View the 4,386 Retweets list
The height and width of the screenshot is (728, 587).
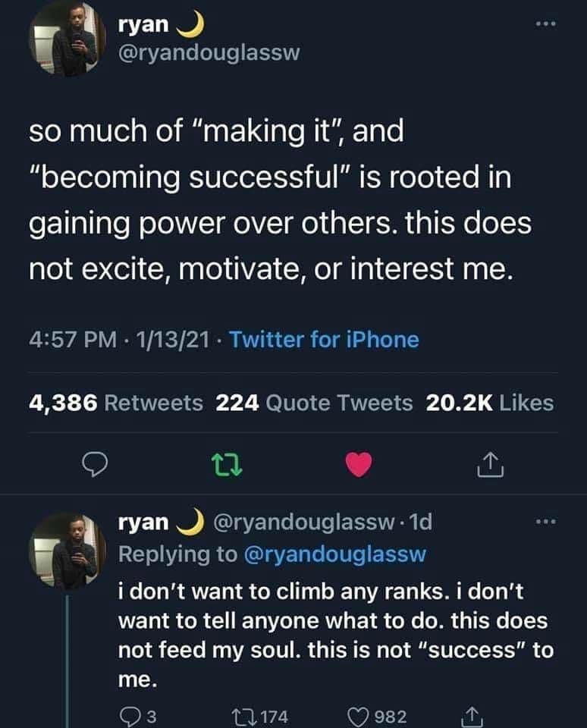pyautogui.click(x=116, y=403)
